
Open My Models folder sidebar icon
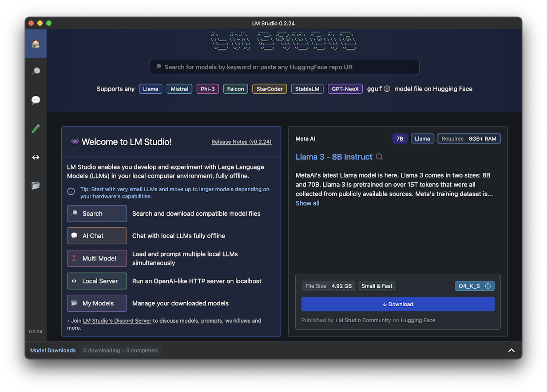coord(36,186)
